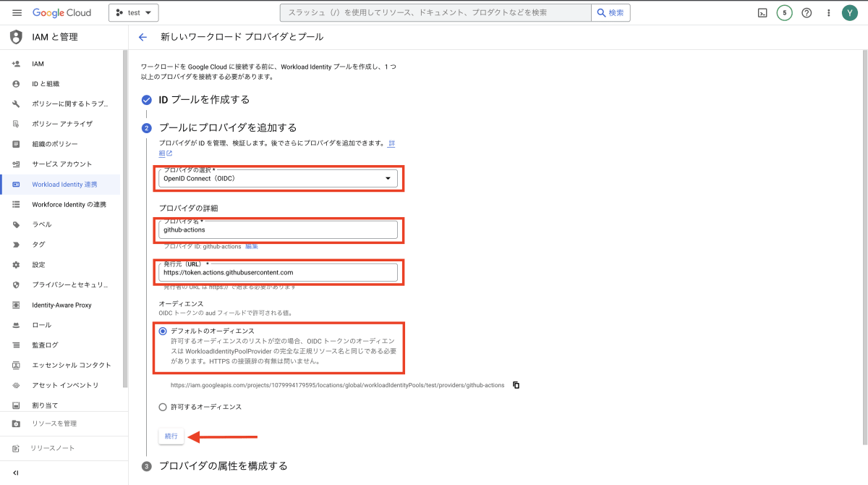The height and width of the screenshot is (485, 868).
Task: Open ポリシーに関するトラブル sidebar item
Action: tap(60, 104)
